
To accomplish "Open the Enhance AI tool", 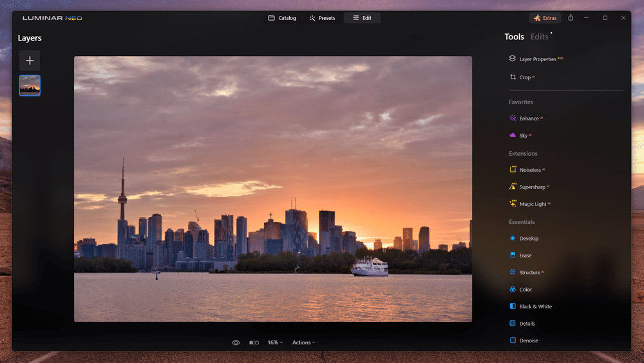I will click(529, 118).
